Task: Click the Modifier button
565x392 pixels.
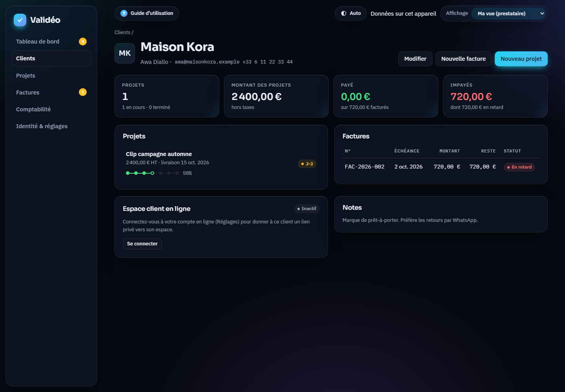Action: pos(415,59)
